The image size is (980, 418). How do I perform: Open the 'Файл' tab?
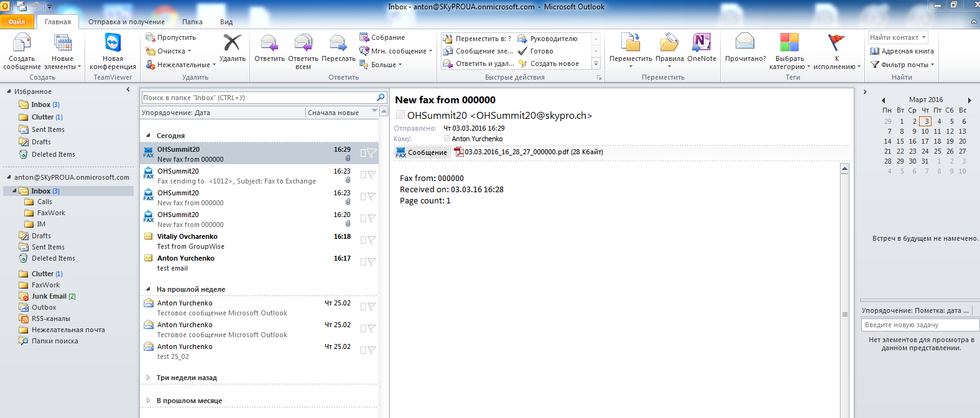click(17, 22)
